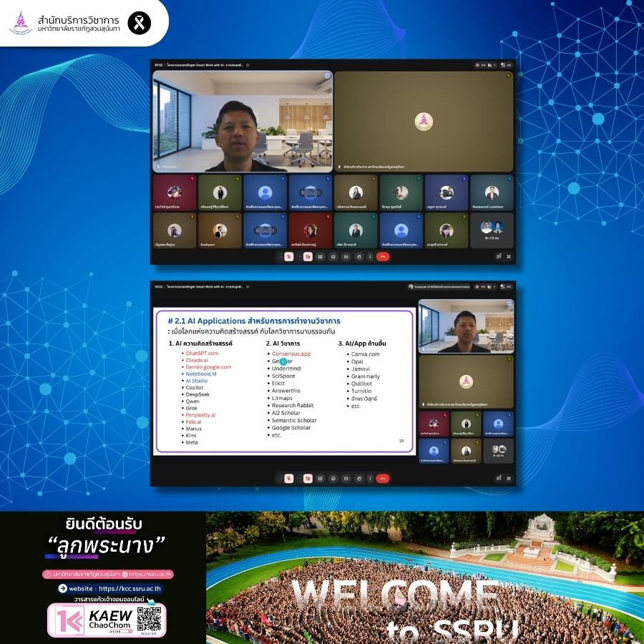The width and height of the screenshot is (644, 644).
Task: Click 'Research Rabbit' on the slide
Action: [293, 406]
